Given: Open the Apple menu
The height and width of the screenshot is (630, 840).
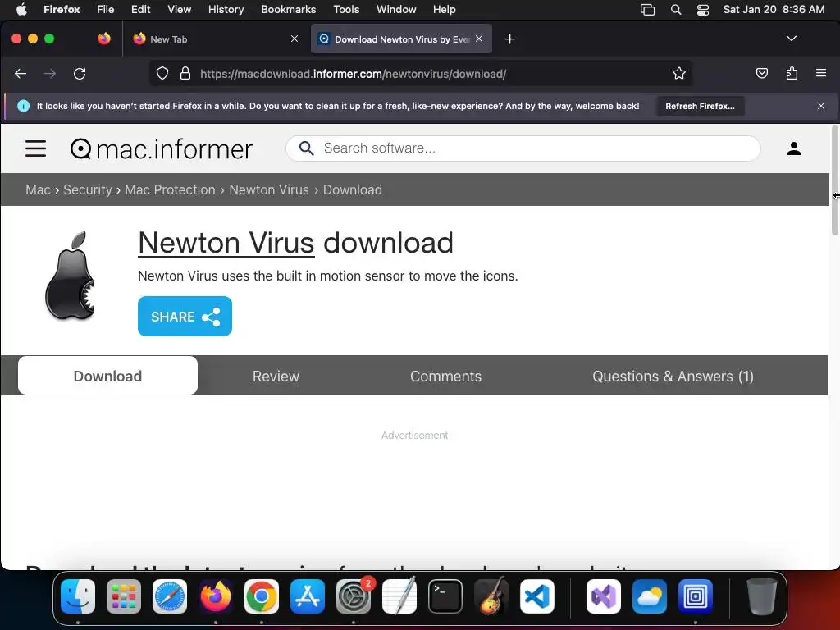Looking at the screenshot, I should [21, 10].
